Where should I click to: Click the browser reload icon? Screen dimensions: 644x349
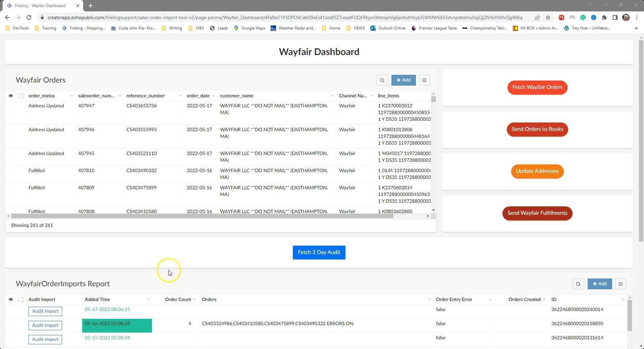29,17
